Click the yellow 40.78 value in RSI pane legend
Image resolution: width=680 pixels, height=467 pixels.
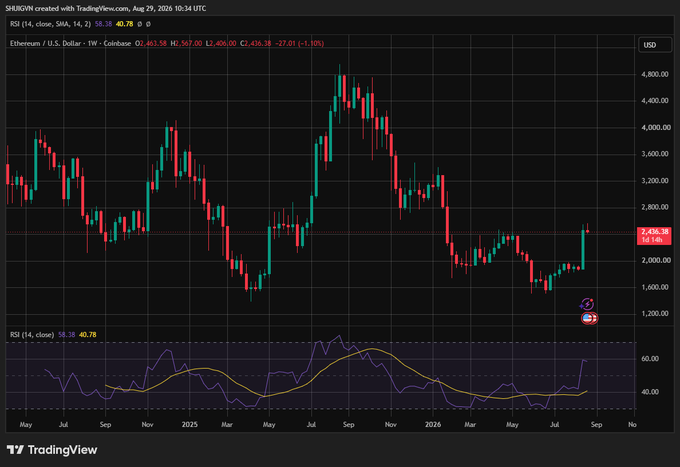click(x=88, y=335)
